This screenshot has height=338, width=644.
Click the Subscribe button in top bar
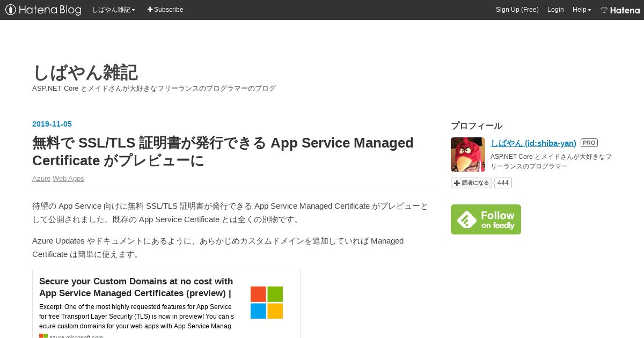(x=165, y=10)
